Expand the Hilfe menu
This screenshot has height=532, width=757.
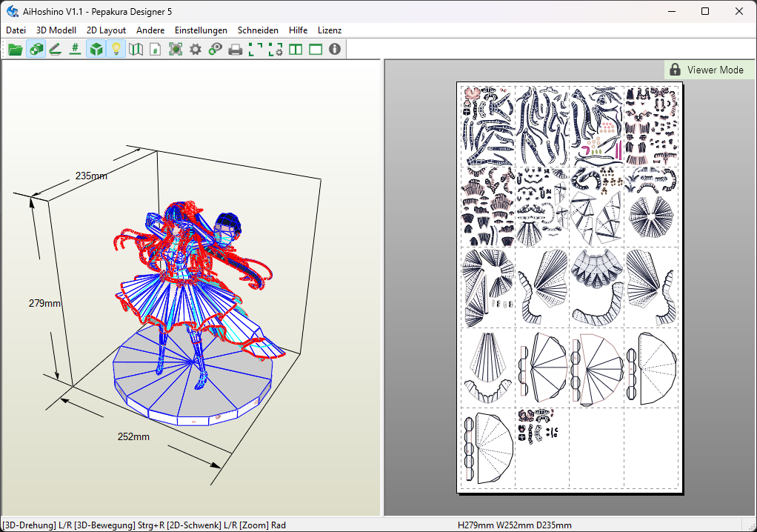click(298, 30)
